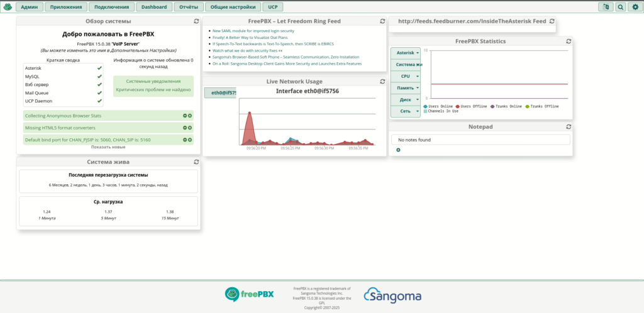
Task: Open Sangoma's Browser-Based Soft Phone link
Action: coord(286,57)
